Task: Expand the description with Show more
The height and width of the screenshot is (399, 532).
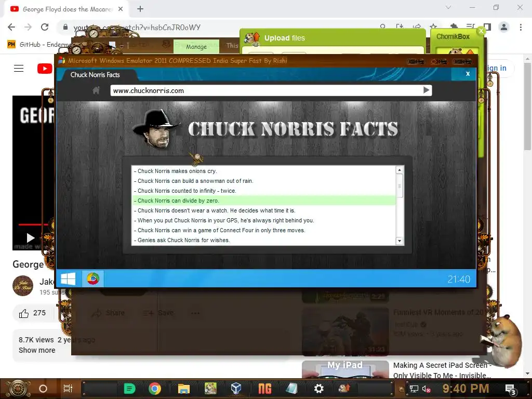Action: [37, 350]
